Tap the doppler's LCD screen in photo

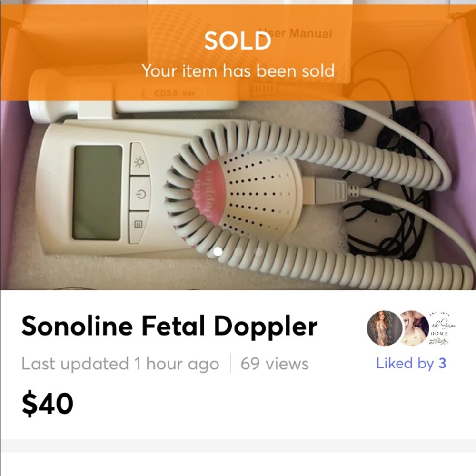98,192
